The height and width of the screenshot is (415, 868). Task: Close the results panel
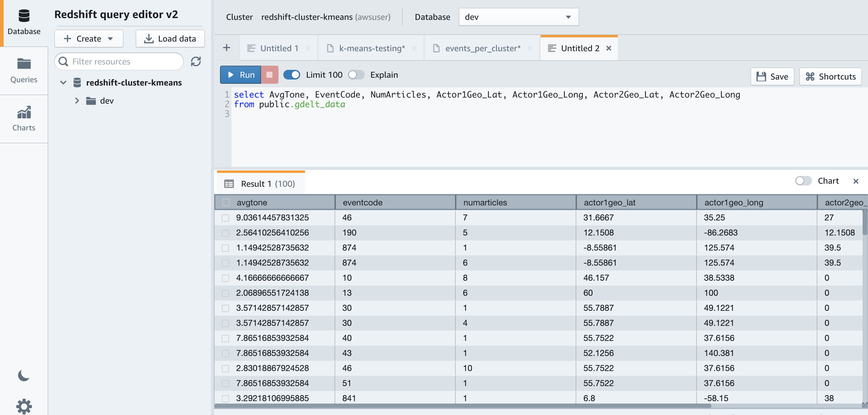tap(856, 181)
